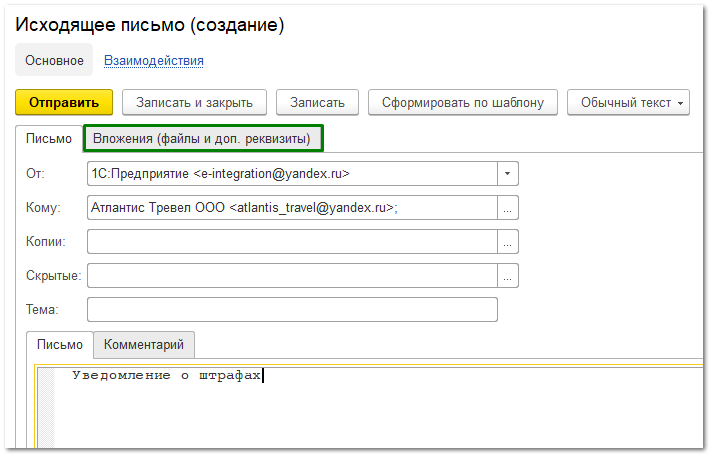Viewport: 712px width, 457px height.
Task: Open the Обычный текст format dropdown
Action: pyautogui.click(x=628, y=102)
